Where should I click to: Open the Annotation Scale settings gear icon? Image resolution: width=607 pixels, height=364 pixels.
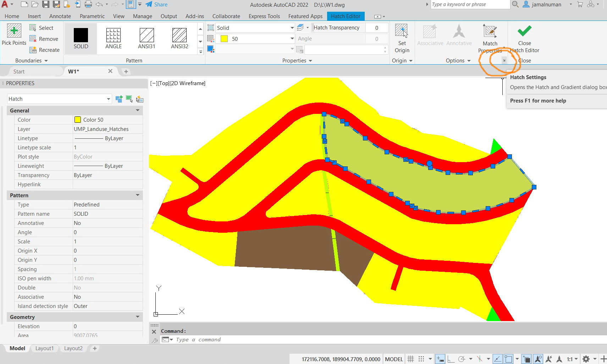585,359
